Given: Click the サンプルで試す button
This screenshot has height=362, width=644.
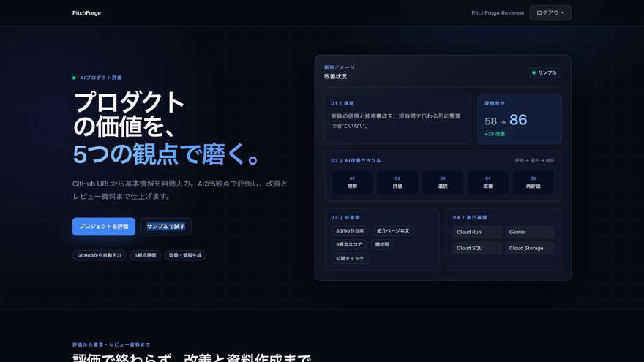Looking at the screenshot, I should point(166,227).
